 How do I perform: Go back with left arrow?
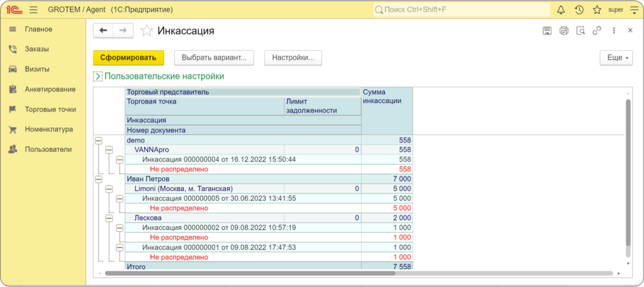click(104, 31)
